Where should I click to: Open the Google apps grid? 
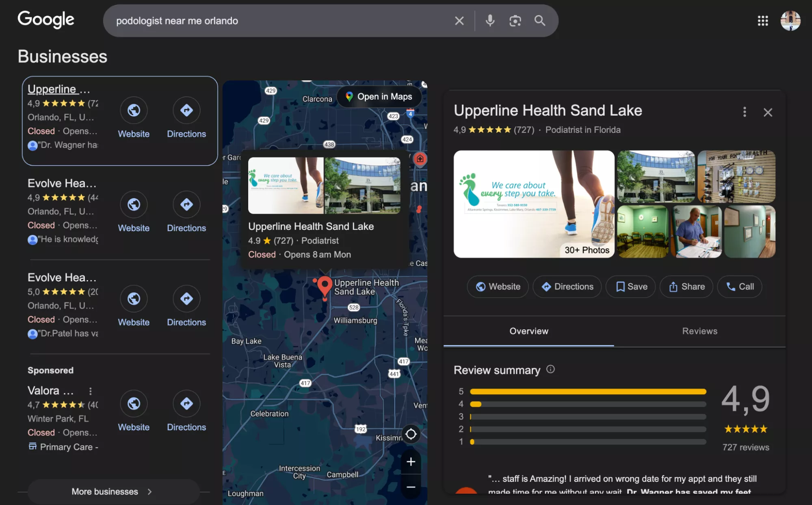tap(763, 20)
